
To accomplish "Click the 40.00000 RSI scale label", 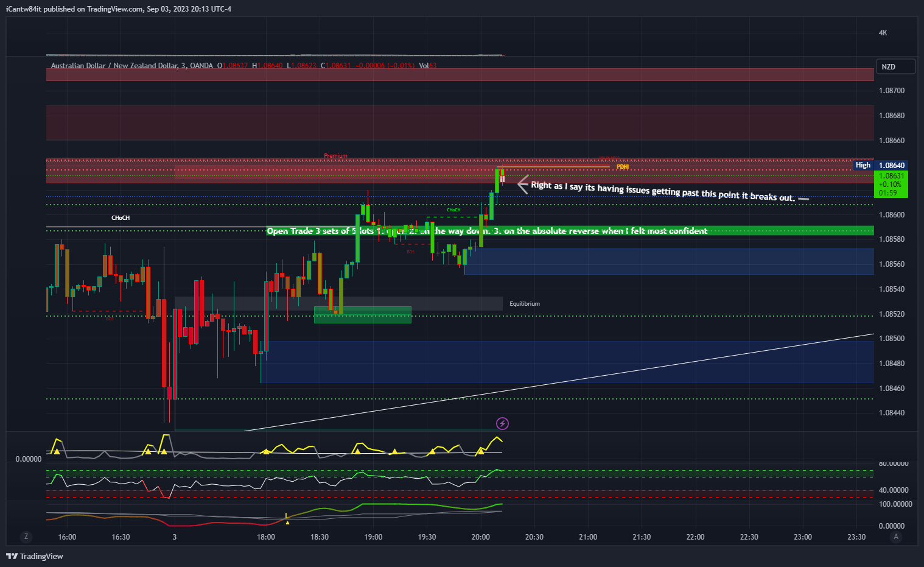I will pos(894,490).
